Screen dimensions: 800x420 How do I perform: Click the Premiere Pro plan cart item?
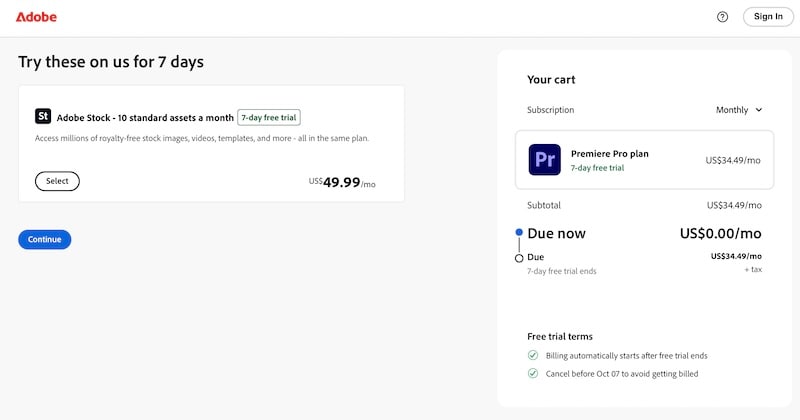[644, 159]
